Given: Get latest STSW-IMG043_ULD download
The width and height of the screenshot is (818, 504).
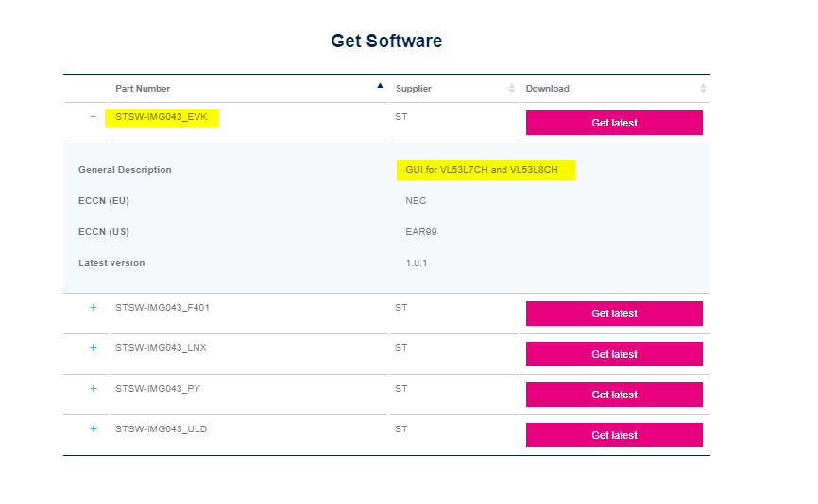Looking at the screenshot, I should pyautogui.click(x=614, y=435).
